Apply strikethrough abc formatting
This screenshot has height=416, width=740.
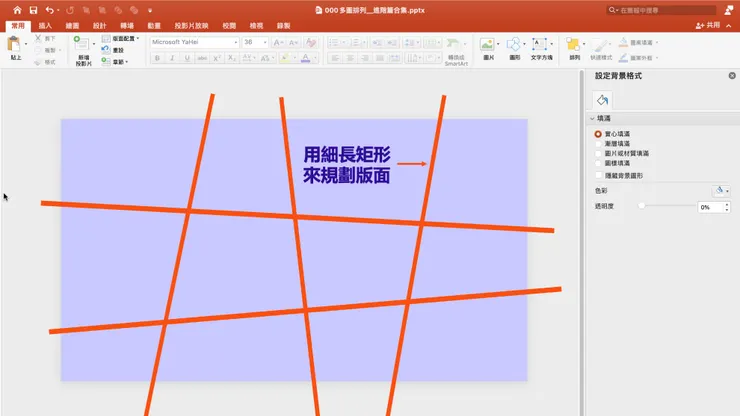(x=202, y=58)
